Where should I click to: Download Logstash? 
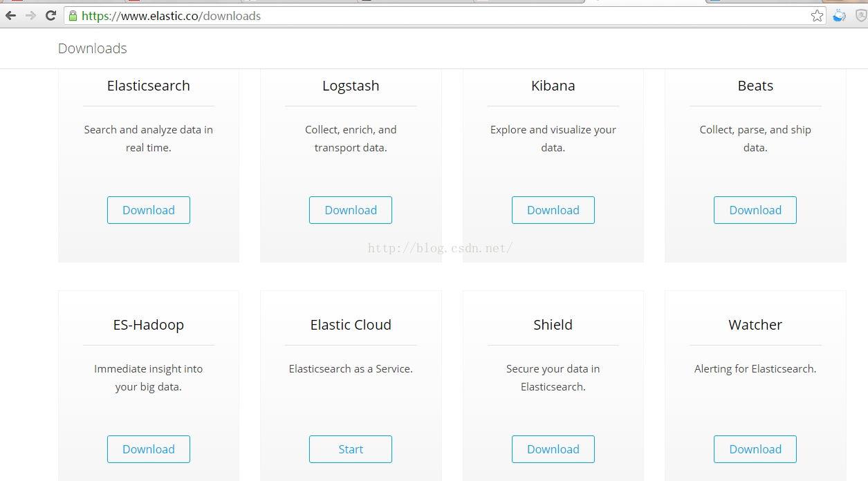coord(351,210)
